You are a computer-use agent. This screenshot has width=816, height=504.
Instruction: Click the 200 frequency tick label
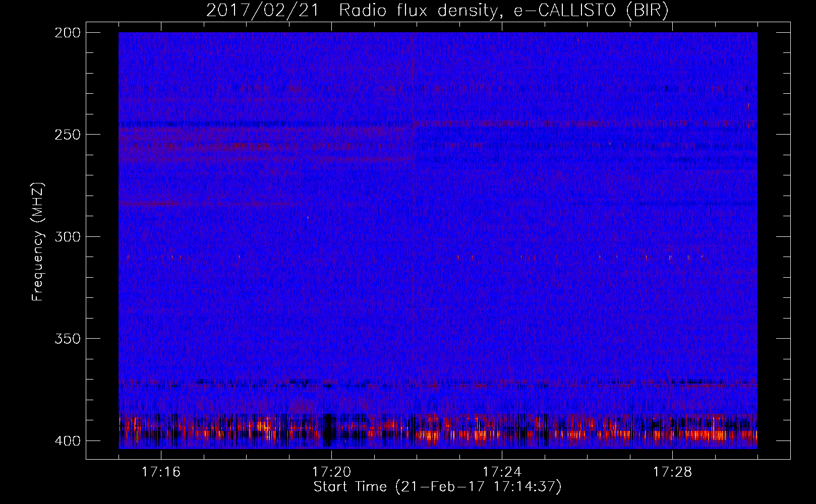[x=67, y=33]
